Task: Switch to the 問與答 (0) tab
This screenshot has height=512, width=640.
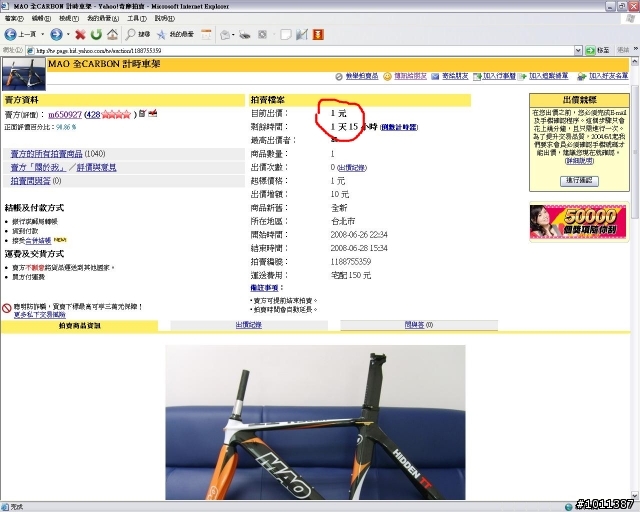Action: point(419,325)
